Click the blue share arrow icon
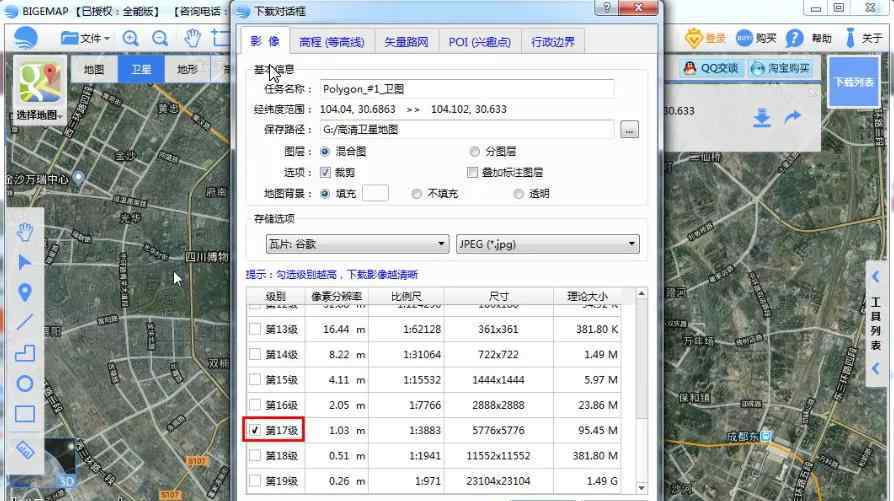Image resolution: width=894 pixels, height=501 pixels. pos(793,118)
